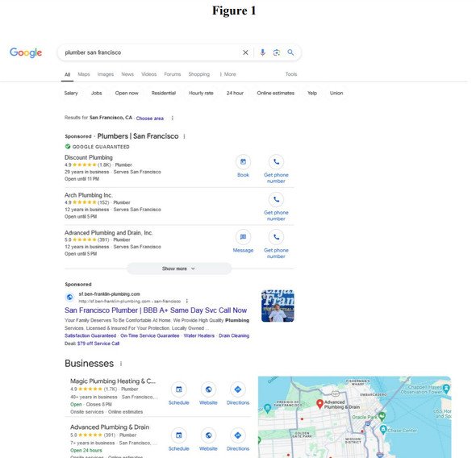Select the All results tab
This screenshot has width=476, height=458.
pos(68,75)
